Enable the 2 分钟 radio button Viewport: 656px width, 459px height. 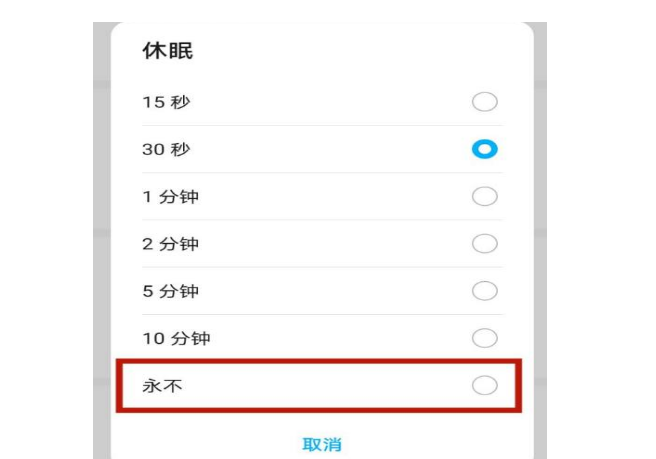(x=484, y=244)
